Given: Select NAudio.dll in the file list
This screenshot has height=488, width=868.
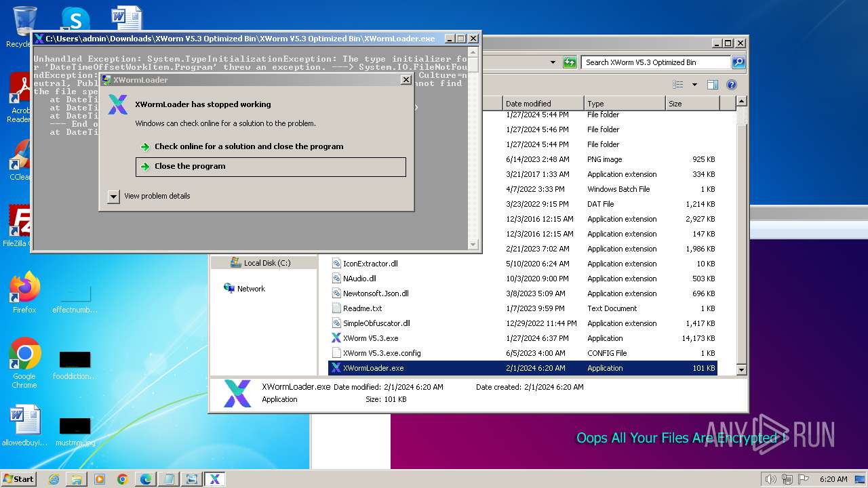Looking at the screenshot, I should 359,279.
